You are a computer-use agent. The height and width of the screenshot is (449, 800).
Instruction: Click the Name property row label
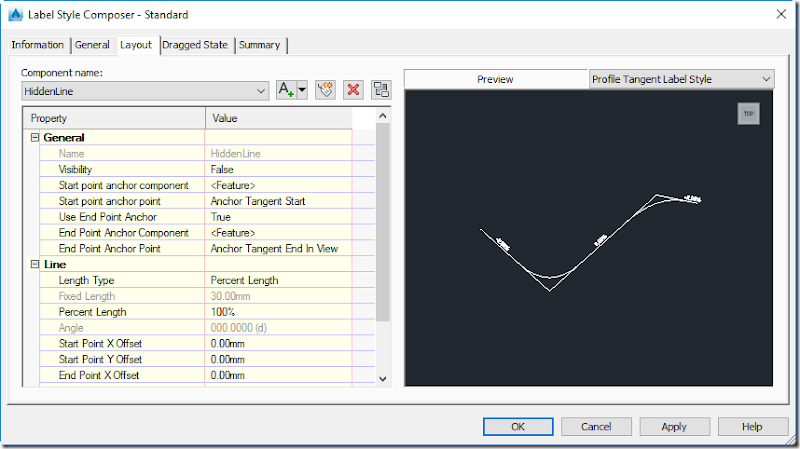(71, 154)
